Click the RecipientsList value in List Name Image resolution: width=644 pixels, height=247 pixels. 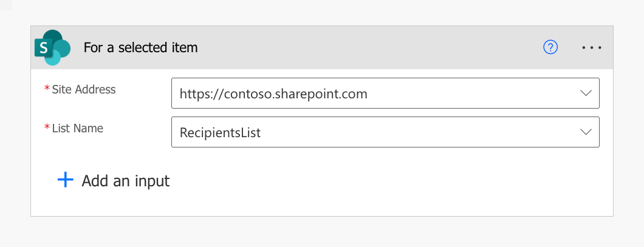[x=220, y=132]
